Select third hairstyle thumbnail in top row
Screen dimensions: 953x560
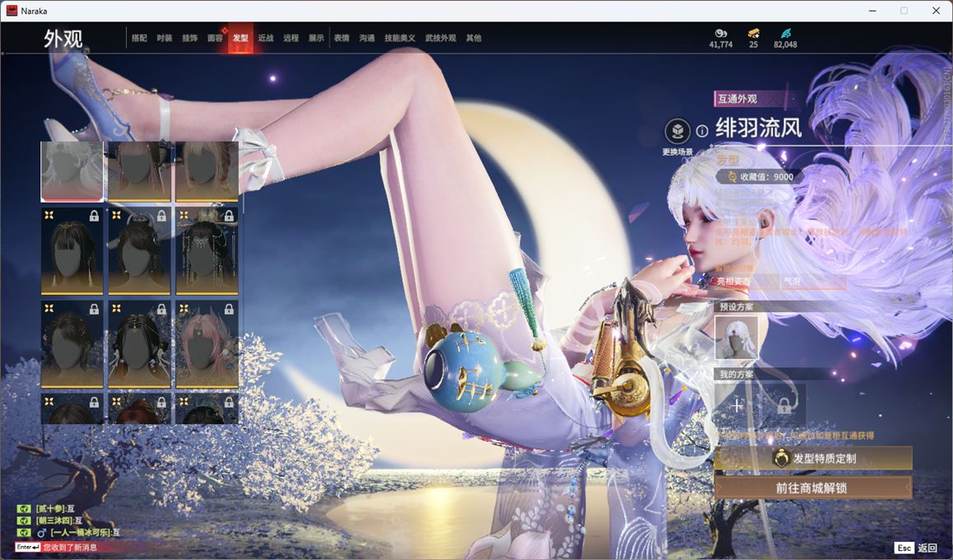coord(207,171)
